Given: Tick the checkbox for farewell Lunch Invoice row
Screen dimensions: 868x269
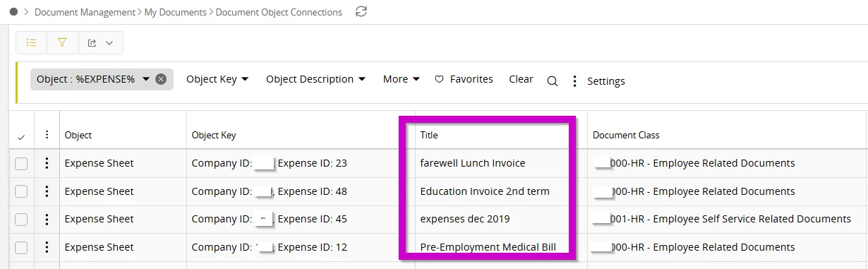Looking at the screenshot, I should pyautogui.click(x=21, y=163).
